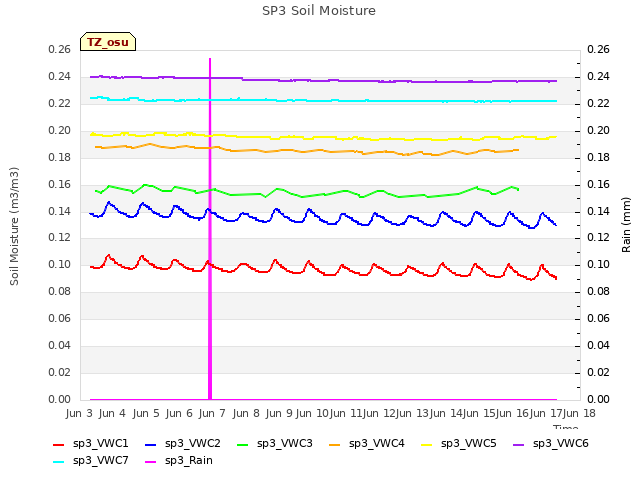
Task: Click the Jun 3 x-axis tick label
Action: coord(79,413)
